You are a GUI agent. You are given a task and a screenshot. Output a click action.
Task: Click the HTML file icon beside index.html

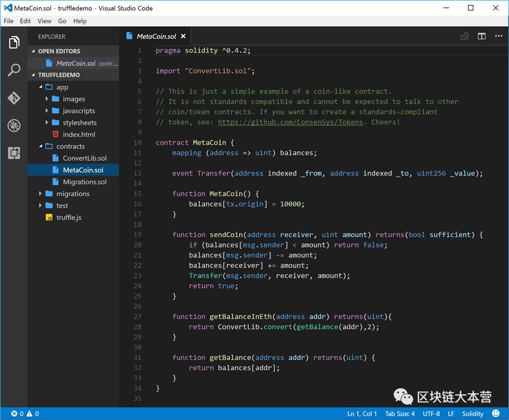(x=56, y=134)
